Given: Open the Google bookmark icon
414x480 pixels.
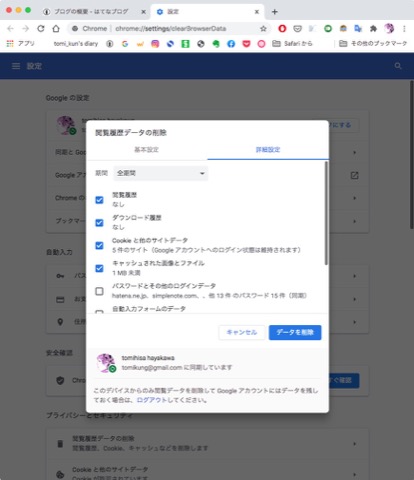Looking at the screenshot, I should coord(125,44).
